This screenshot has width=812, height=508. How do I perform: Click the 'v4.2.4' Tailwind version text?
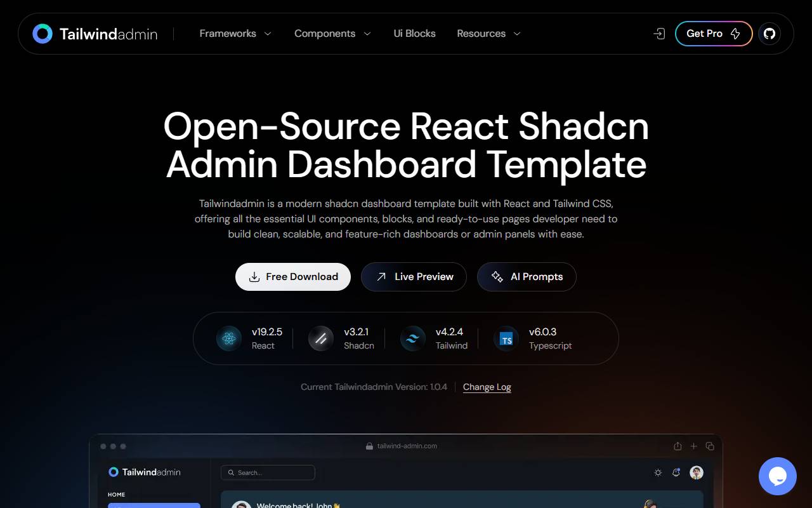tap(449, 332)
